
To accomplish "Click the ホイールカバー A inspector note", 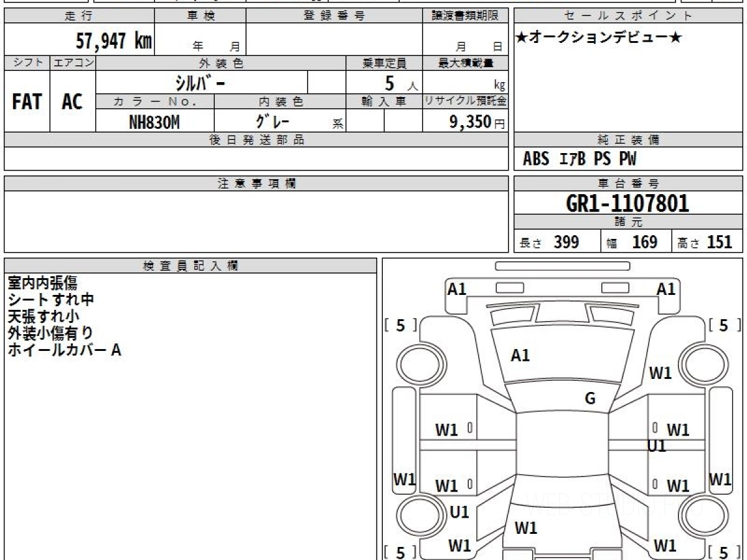I will (64, 350).
